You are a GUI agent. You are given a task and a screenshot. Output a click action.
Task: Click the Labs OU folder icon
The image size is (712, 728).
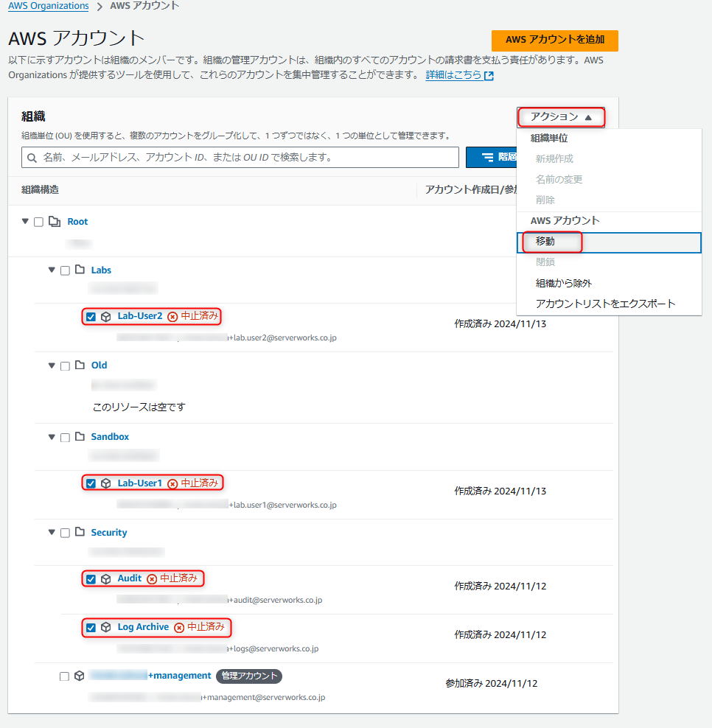(80, 269)
